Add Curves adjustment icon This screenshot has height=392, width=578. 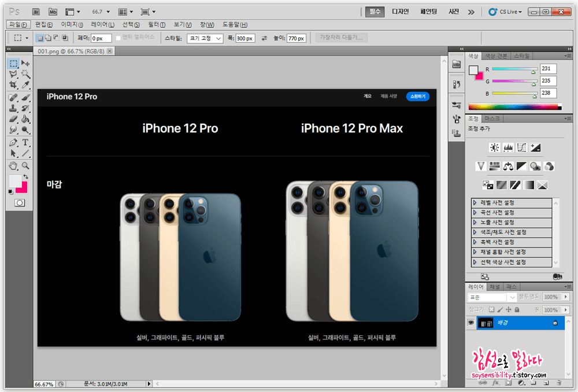click(521, 148)
